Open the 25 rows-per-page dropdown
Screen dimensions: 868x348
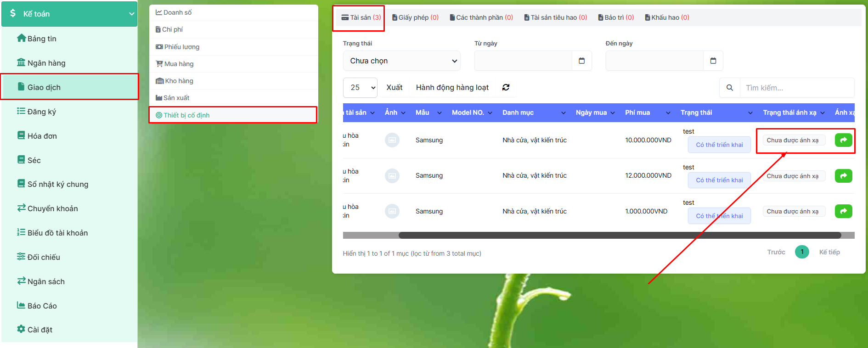pos(360,87)
